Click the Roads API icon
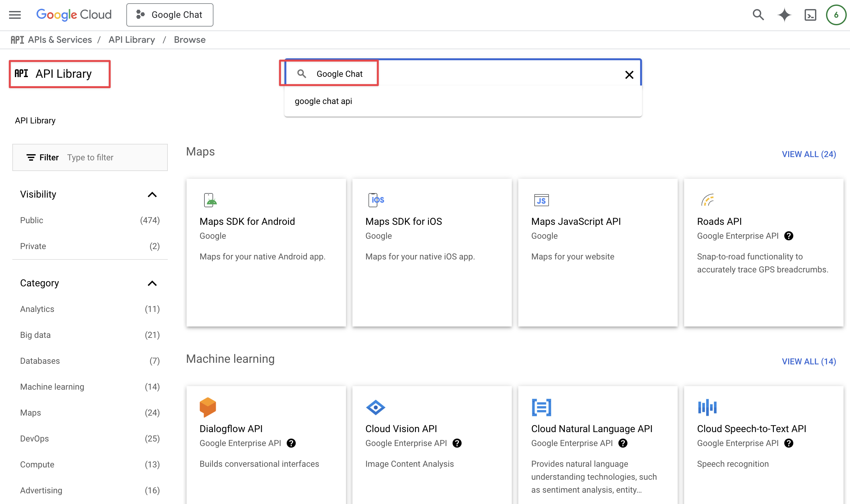Viewport: 850px width, 504px height. point(707,200)
